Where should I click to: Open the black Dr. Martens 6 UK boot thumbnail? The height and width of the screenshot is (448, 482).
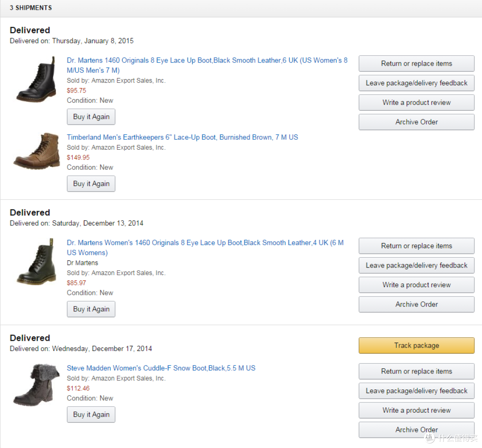[x=37, y=80]
